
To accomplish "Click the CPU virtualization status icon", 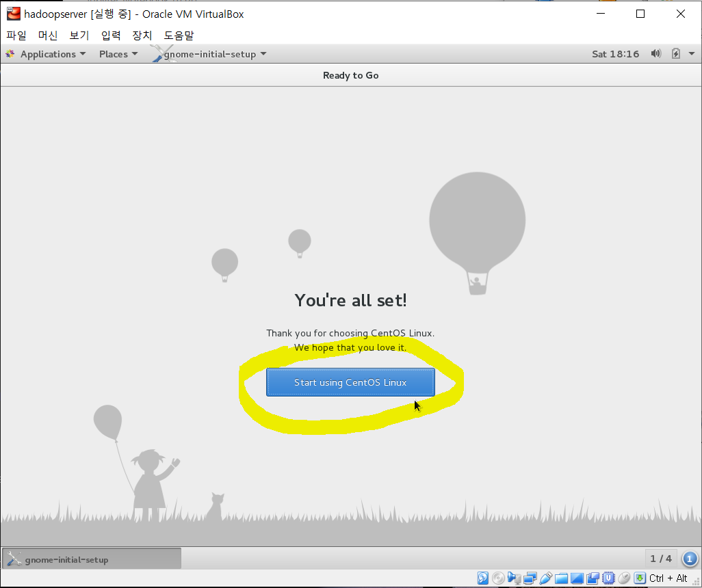I will [608, 578].
